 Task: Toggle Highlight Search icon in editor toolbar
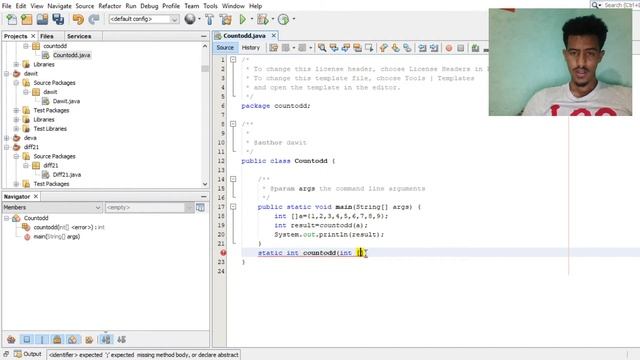(358, 48)
